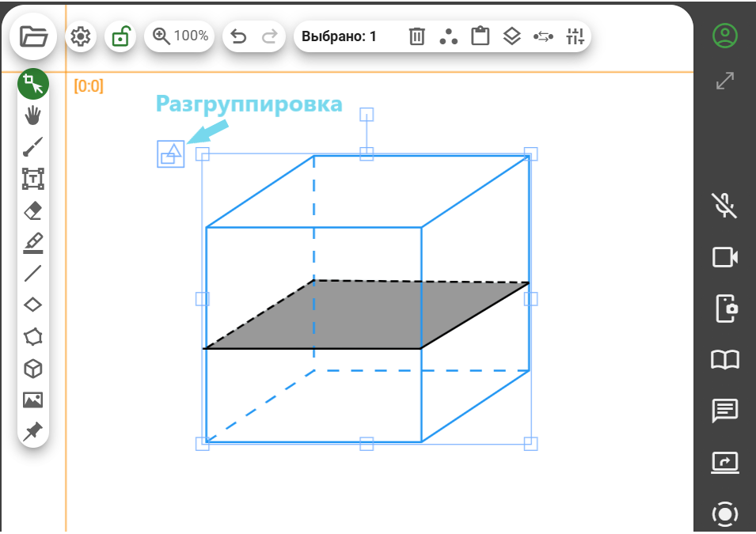The width and height of the screenshot is (756, 534).
Task: Open the zoom 100% control
Action: (180, 36)
